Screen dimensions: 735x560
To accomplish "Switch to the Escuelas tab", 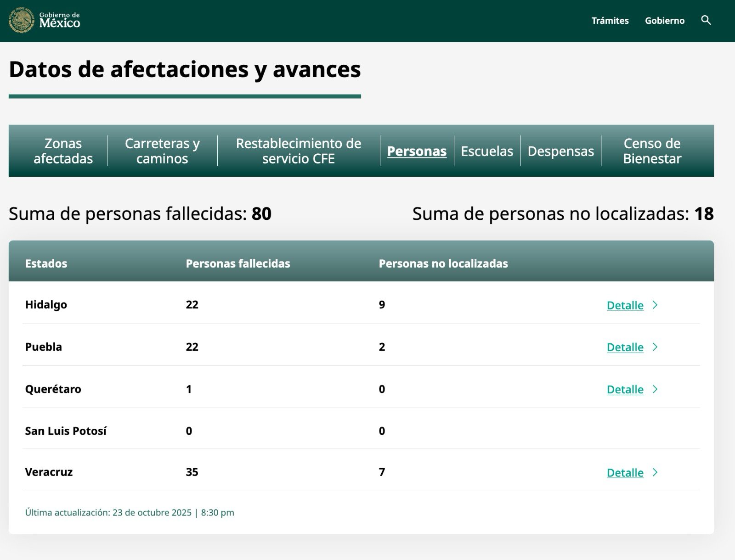I will pyautogui.click(x=487, y=151).
